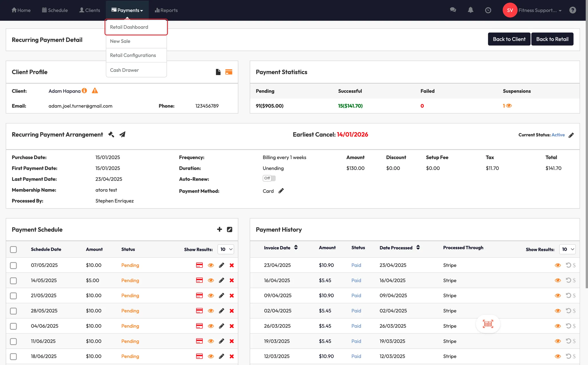Open Payment History Show Results dropdown

[x=567, y=249]
